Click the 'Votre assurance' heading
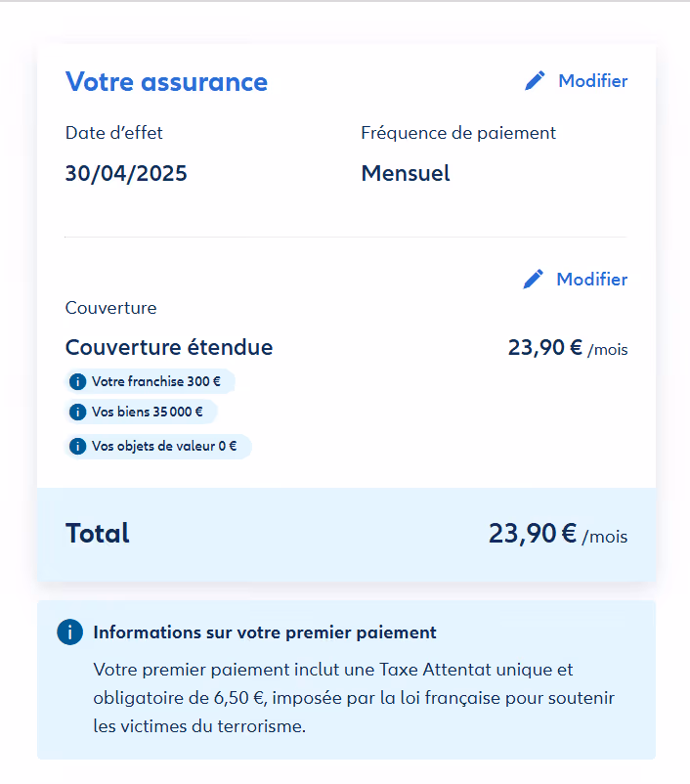690x784 pixels. [166, 82]
